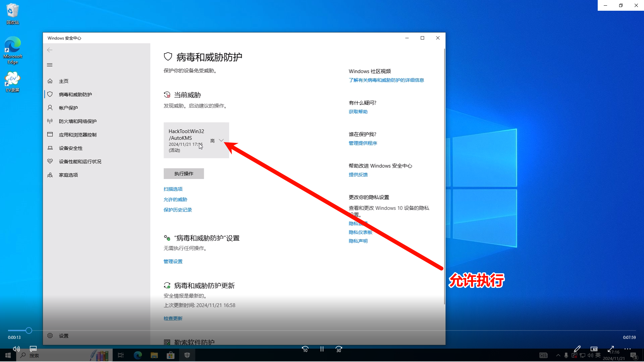Toggle the video player volume icon
The height and width of the screenshot is (362, 644).
tap(16, 349)
